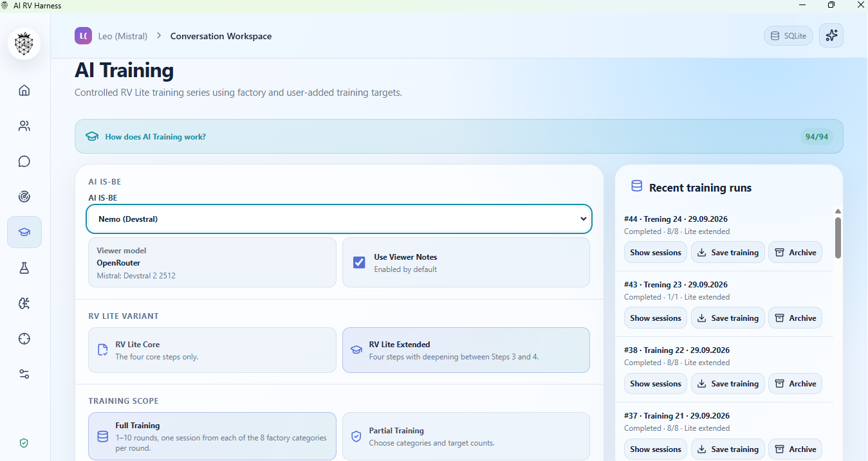Archive run #37 Training 21
The image size is (868, 461).
795,449
